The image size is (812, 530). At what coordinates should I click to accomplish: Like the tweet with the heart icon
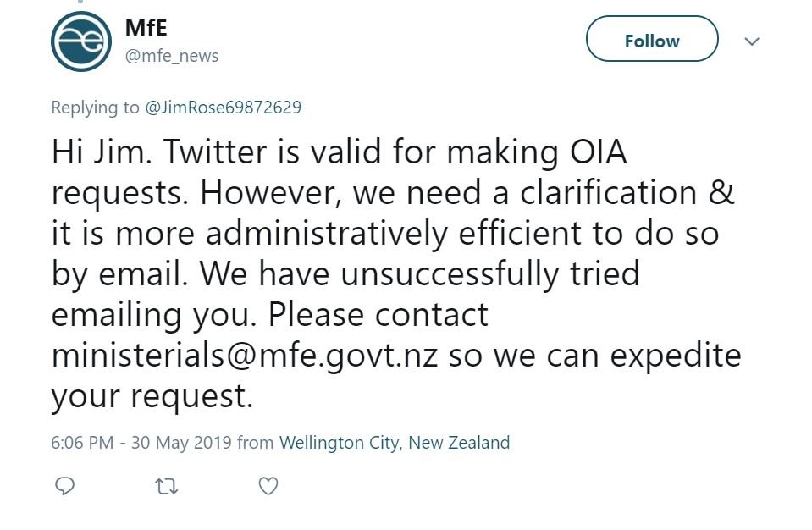[x=268, y=486]
